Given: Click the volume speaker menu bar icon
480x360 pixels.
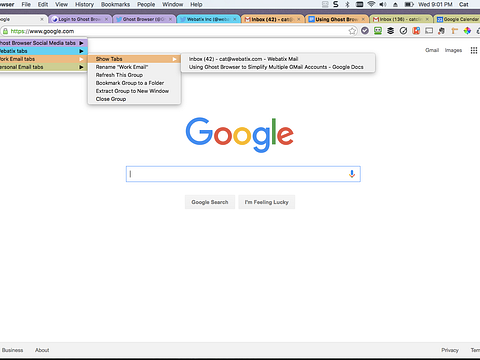Looking at the screenshot, I should tap(383, 4).
